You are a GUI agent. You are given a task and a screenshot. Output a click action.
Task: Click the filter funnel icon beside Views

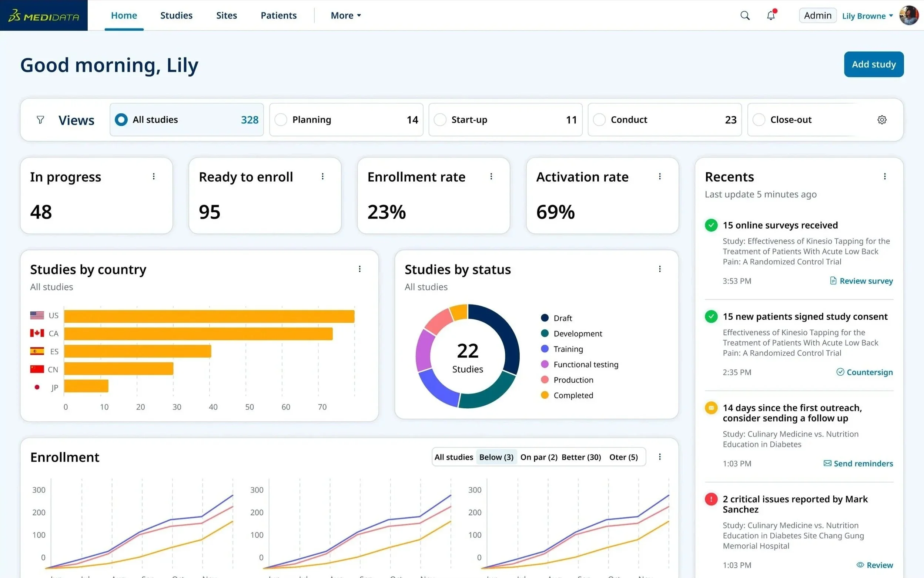tap(40, 120)
